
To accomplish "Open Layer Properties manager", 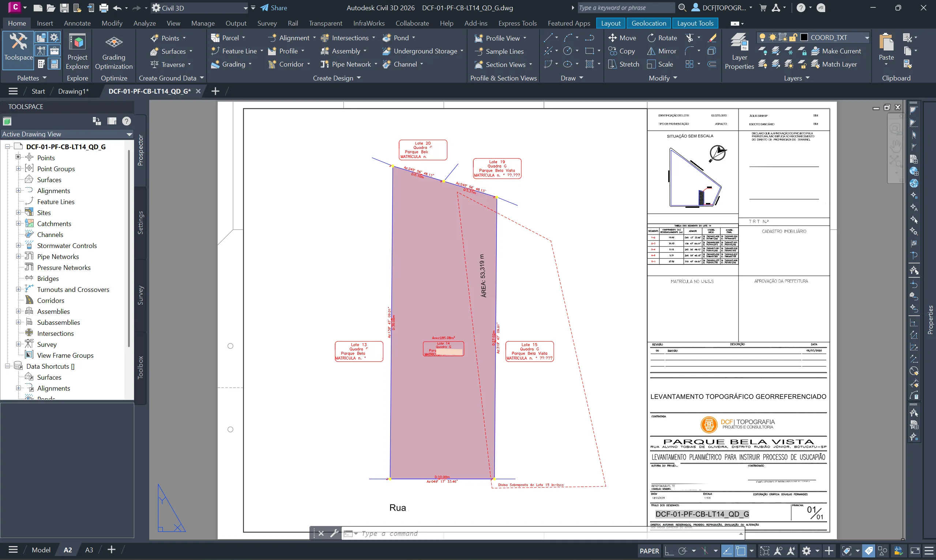I will tap(739, 51).
